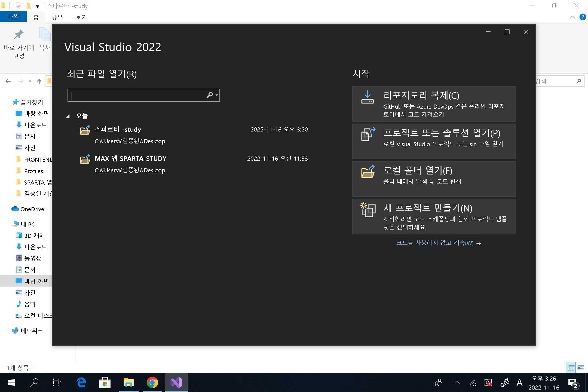This screenshot has width=588, height=392.
Task: Click 프로젝트 또는 솔루션 열기(P) button
Action: pyautogui.click(x=434, y=141)
